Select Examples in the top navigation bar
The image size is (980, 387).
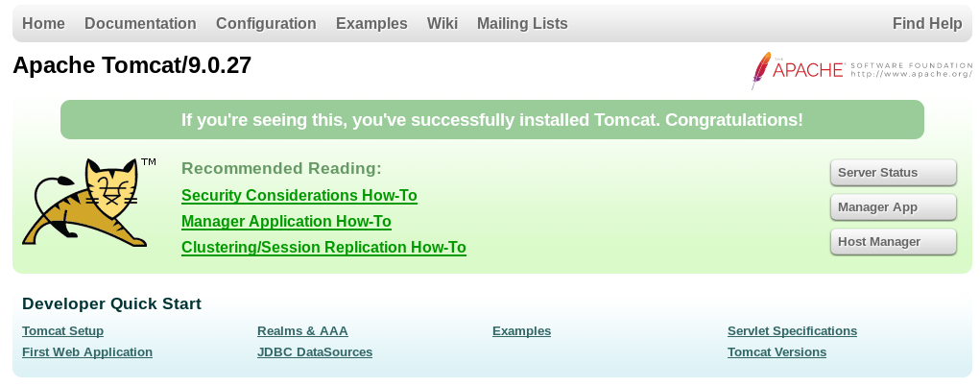(371, 24)
